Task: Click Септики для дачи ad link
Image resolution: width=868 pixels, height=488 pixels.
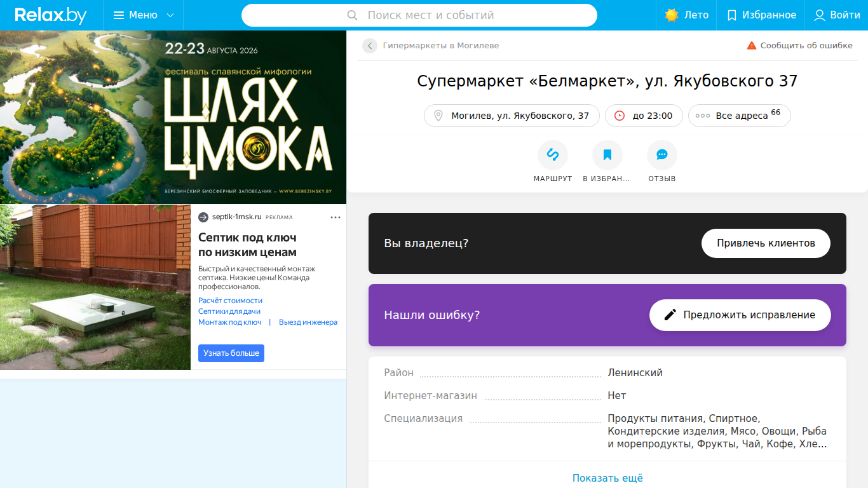Action: tap(229, 311)
